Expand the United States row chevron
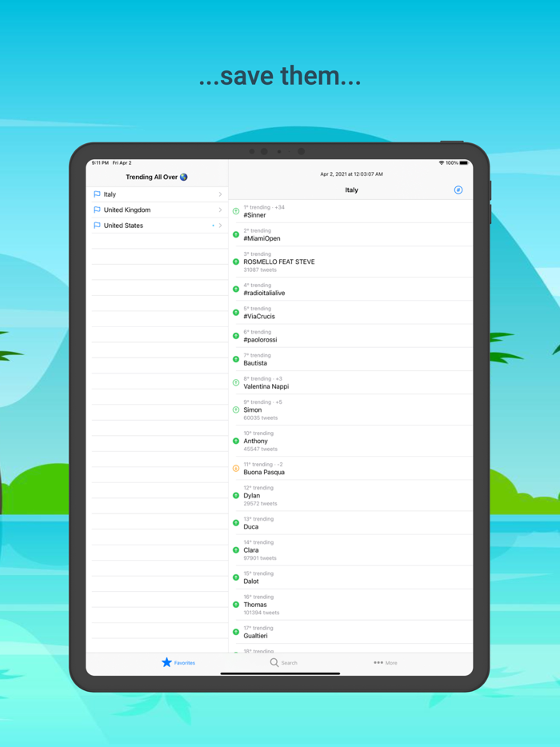This screenshot has width=560, height=747. point(220,226)
